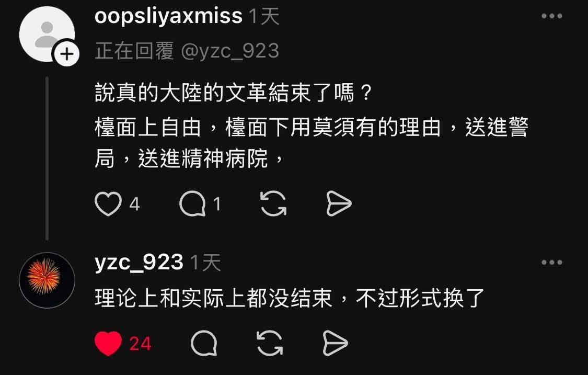Open replies on oopsliyaxmiss's comment
This screenshot has width=588, height=375.
(192, 204)
